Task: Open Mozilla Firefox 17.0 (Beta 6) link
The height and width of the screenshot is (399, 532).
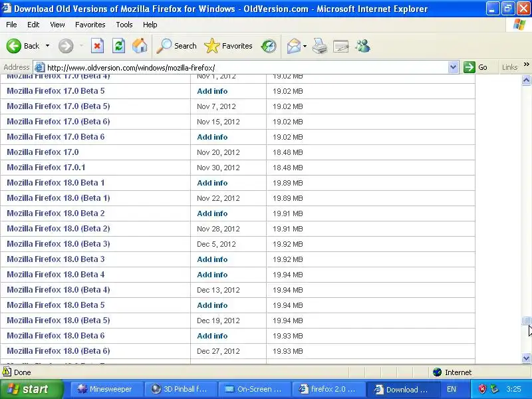Action: click(59, 122)
